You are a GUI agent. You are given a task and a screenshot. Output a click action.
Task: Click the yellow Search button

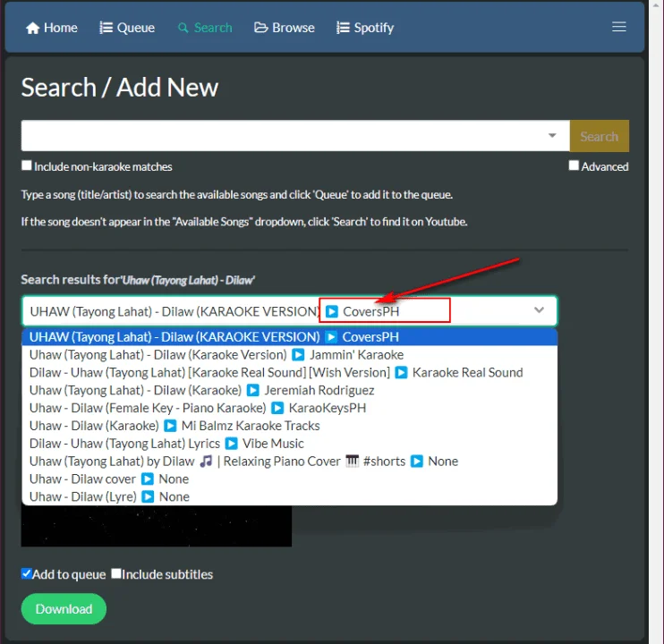pyautogui.click(x=600, y=136)
